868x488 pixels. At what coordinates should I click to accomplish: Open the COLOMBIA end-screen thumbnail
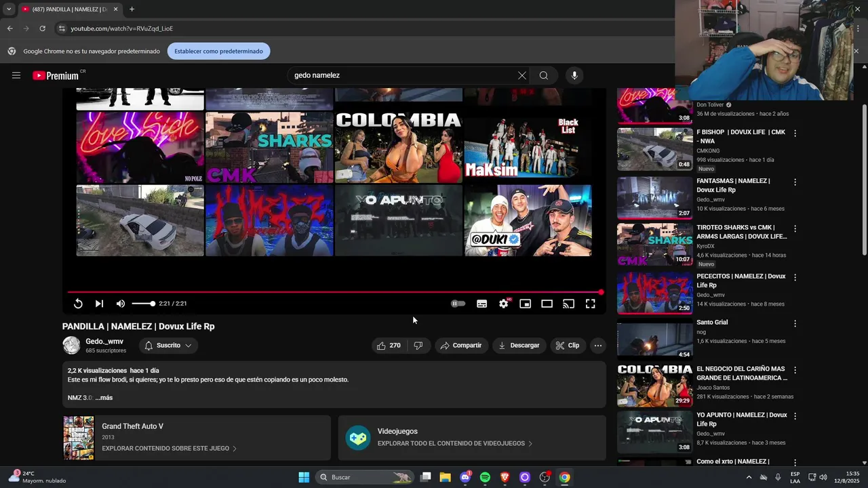pyautogui.click(x=399, y=147)
